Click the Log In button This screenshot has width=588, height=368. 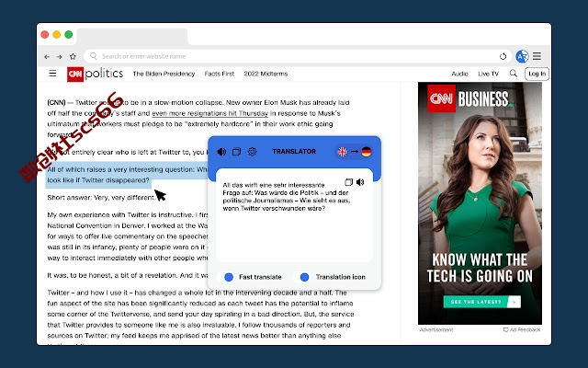pos(537,74)
